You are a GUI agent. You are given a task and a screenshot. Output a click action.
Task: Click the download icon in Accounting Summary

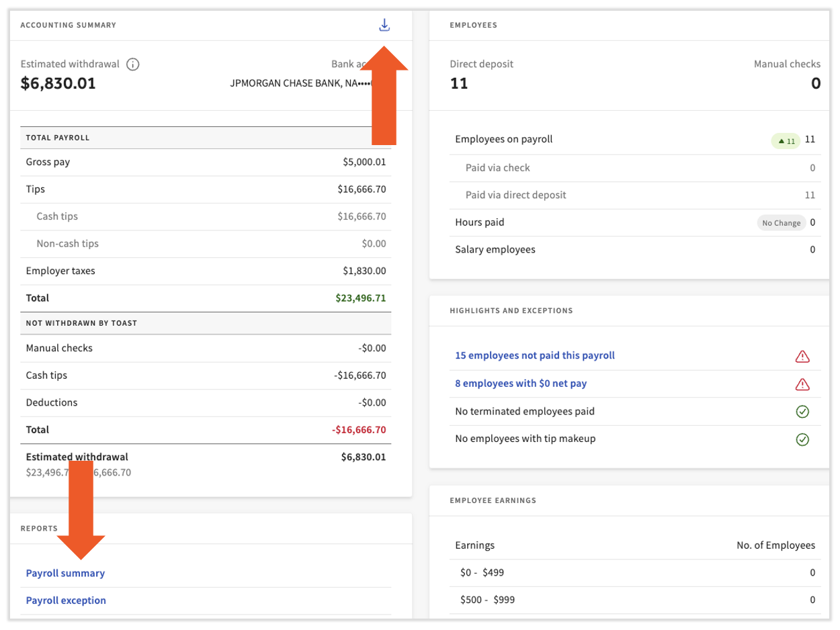point(384,26)
